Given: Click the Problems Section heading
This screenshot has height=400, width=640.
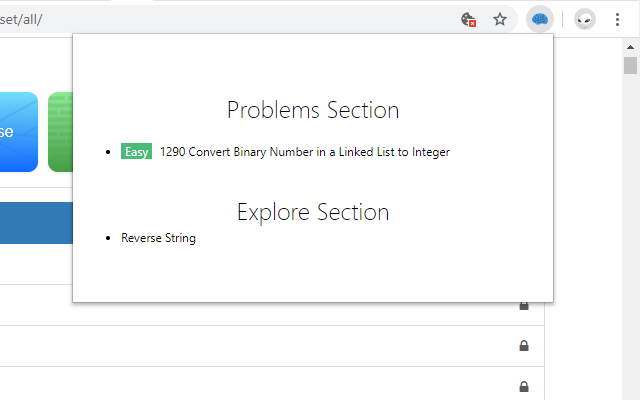Looking at the screenshot, I should click(313, 110).
